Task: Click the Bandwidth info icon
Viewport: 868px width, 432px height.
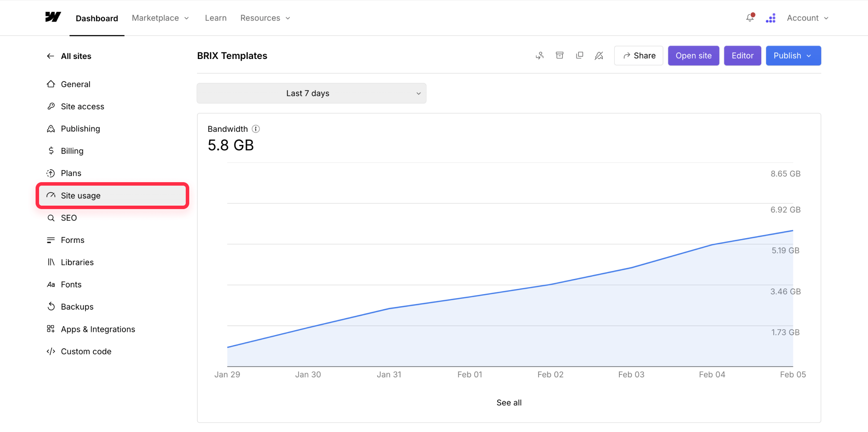Action: [256, 129]
